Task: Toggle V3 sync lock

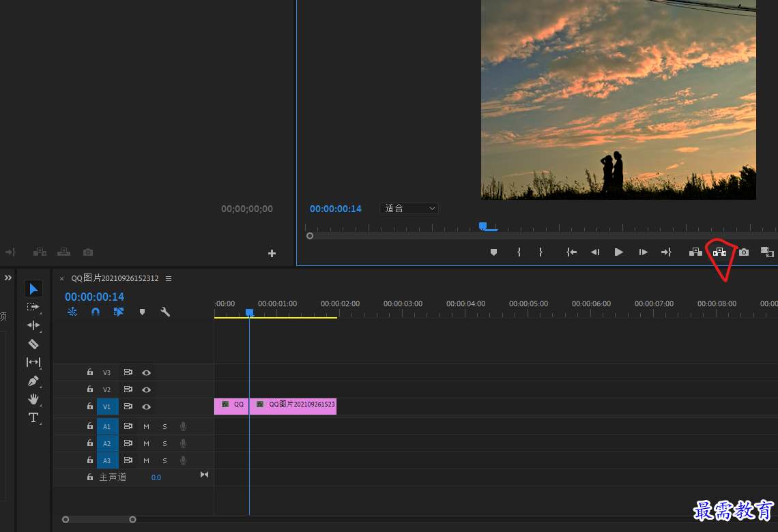Action: (x=128, y=372)
